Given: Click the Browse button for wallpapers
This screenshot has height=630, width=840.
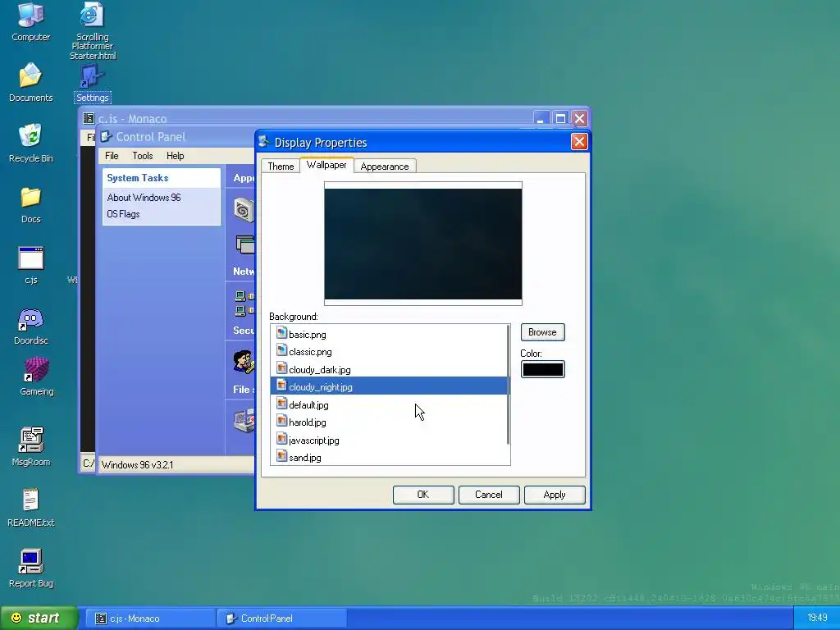Looking at the screenshot, I should click(543, 332).
